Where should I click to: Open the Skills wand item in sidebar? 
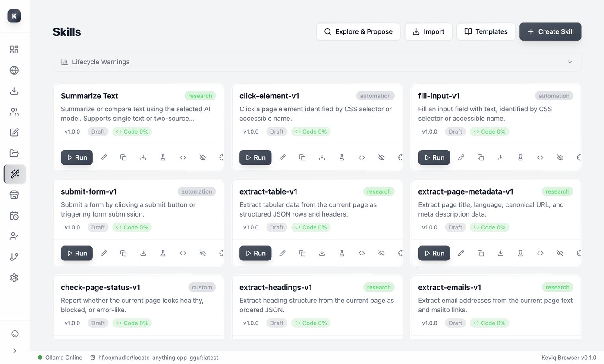[15, 174]
